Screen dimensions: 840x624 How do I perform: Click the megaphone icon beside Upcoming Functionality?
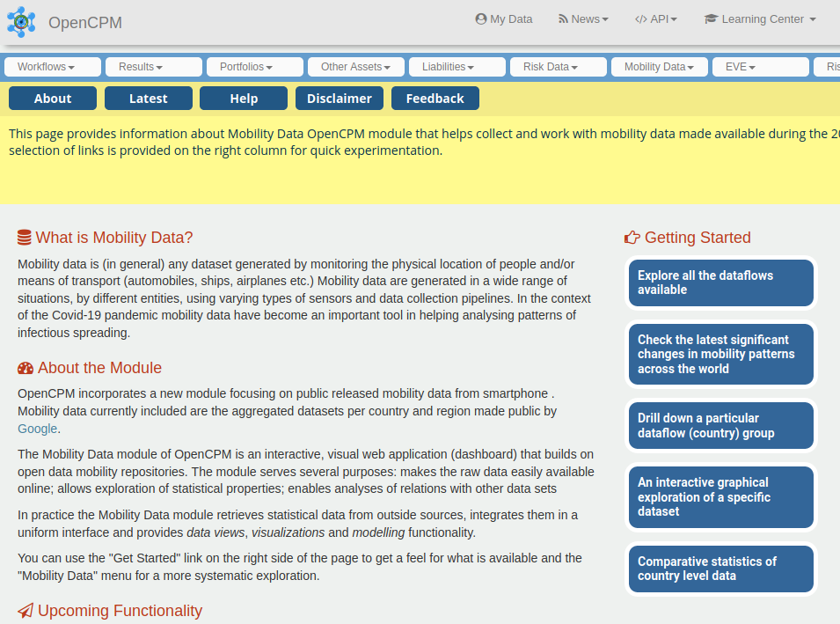24,610
